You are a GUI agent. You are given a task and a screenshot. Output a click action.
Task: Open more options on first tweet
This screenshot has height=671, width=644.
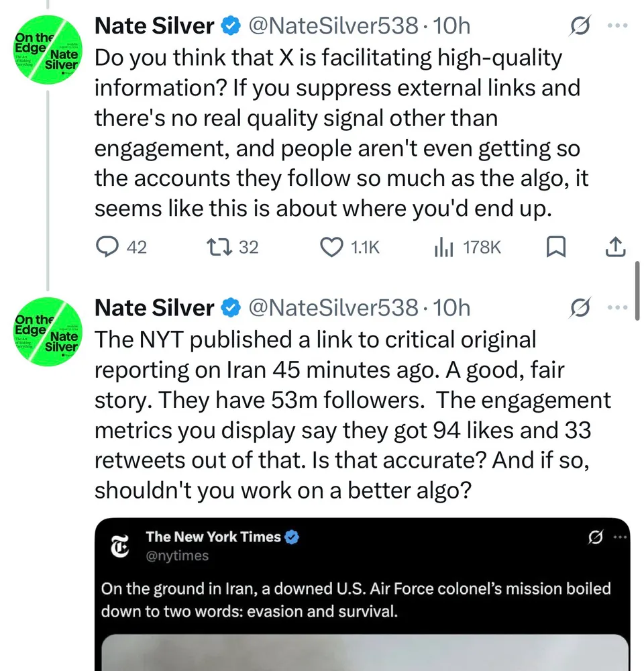point(616,26)
